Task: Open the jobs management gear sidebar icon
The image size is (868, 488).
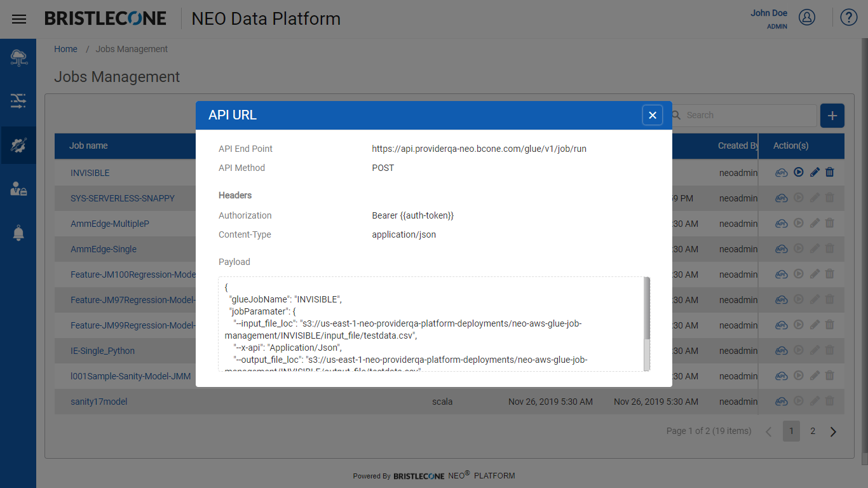Action: click(x=18, y=146)
